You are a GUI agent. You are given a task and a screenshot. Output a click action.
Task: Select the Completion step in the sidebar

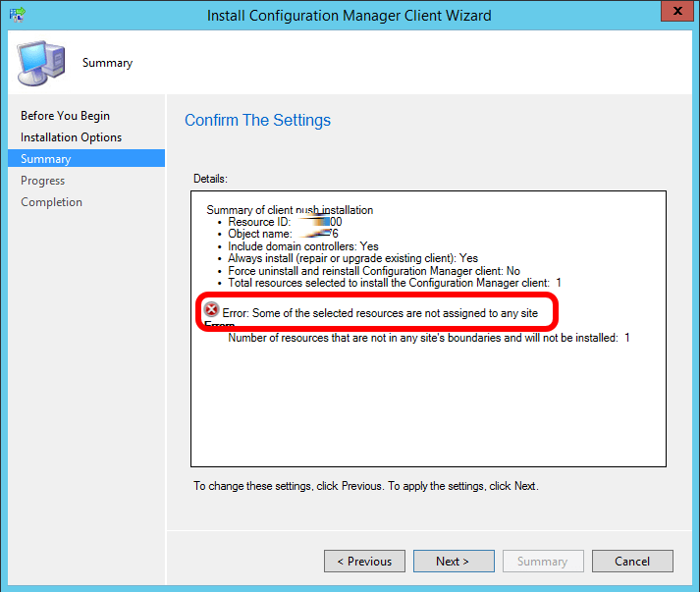point(51,202)
